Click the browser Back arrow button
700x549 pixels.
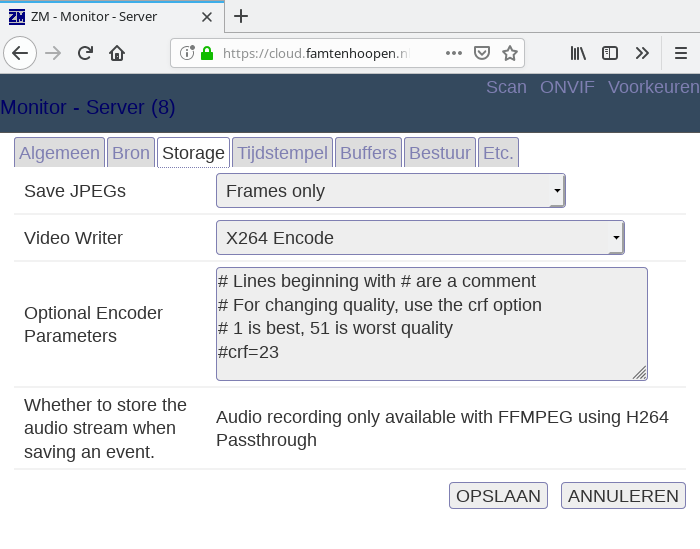(x=20, y=53)
